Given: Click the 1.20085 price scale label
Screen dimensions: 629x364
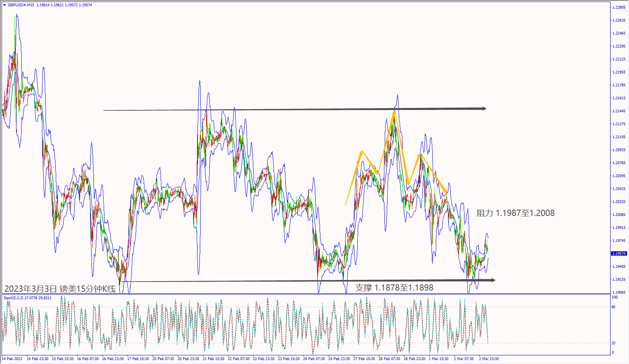Looking at the screenshot, I should pyautogui.click(x=619, y=215).
